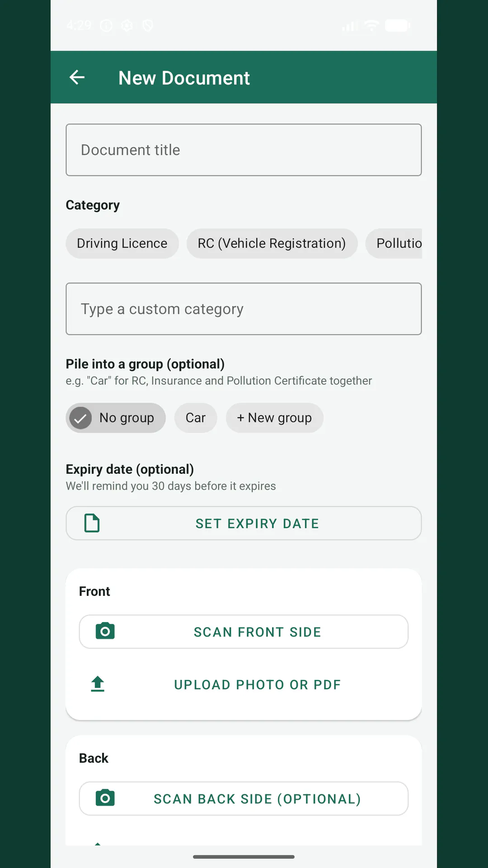488x868 pixels.
Task: Go back using the header arrow
Action: point(77,77)
